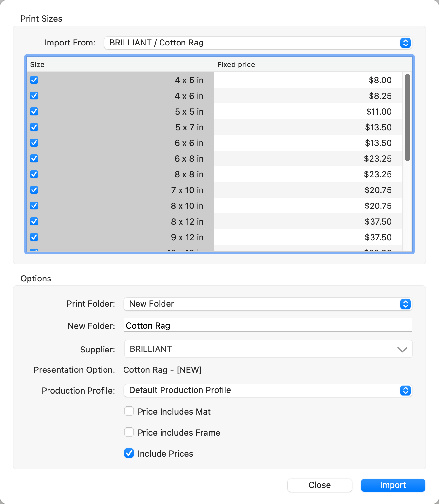Enable Price includes Frame option

click(x=129, y=432)
